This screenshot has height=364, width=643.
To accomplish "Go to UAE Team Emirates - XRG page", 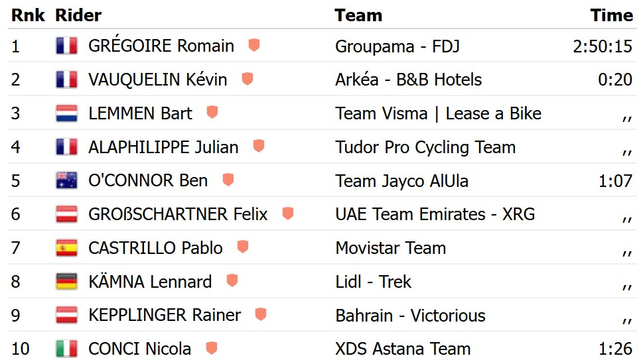I will tap(435, 214).
